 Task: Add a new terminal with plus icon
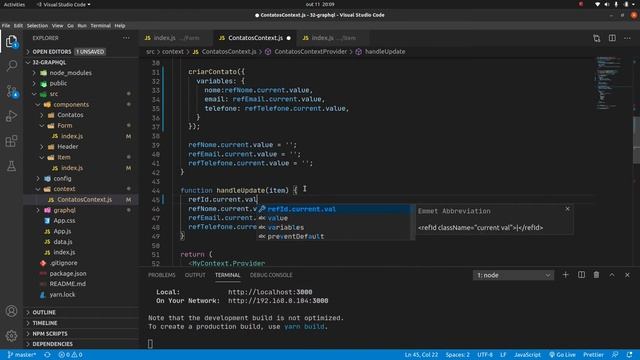(565, 275)
